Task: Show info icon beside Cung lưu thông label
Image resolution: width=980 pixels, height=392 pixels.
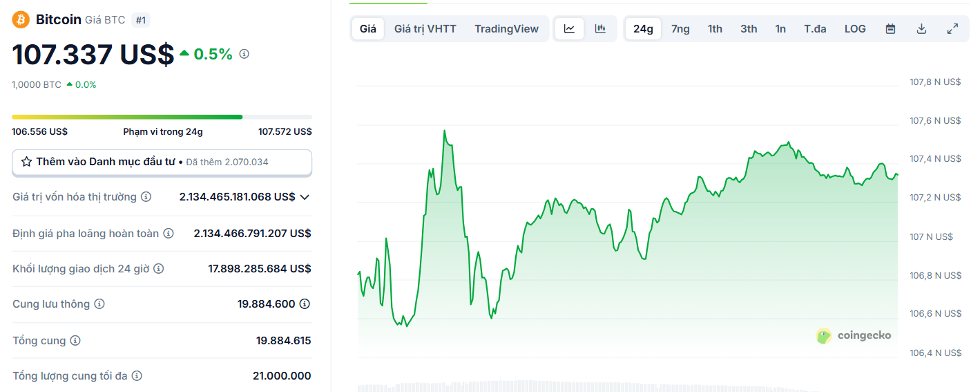Action: 99,304
